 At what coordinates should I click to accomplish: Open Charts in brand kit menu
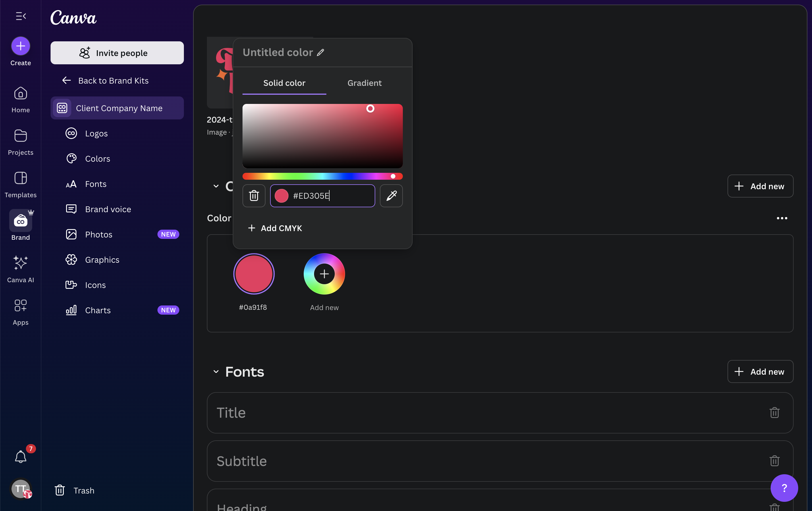point(117,310)
